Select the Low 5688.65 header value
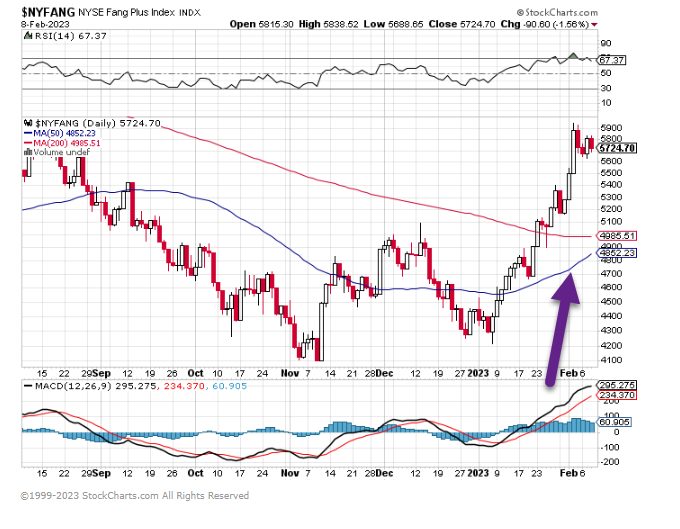680x529 pixels. 393,24
